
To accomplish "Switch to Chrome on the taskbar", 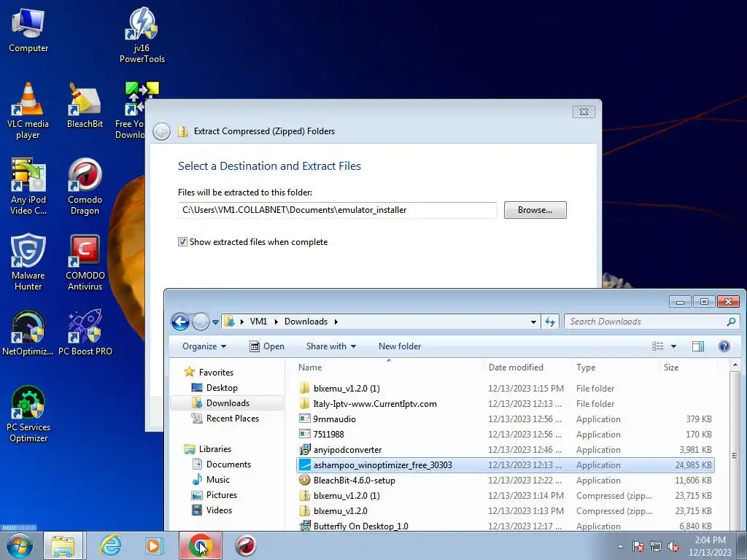I will (200, 545).
